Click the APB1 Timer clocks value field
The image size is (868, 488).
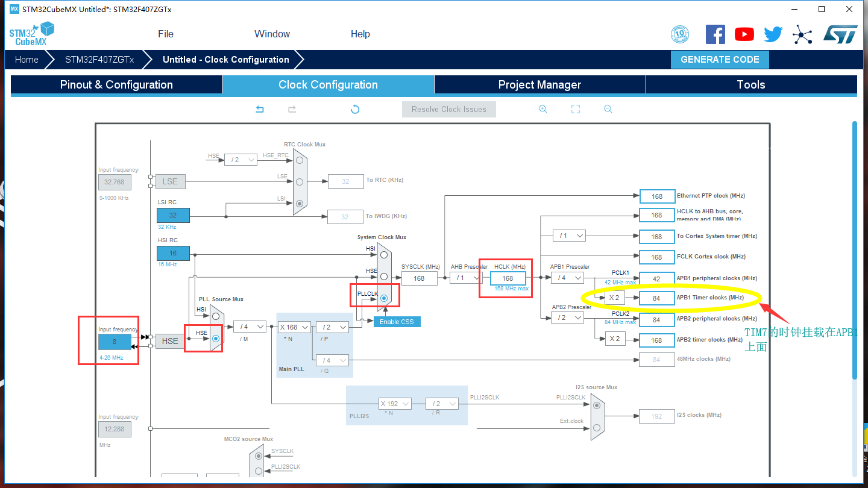[x=656, y=298]
